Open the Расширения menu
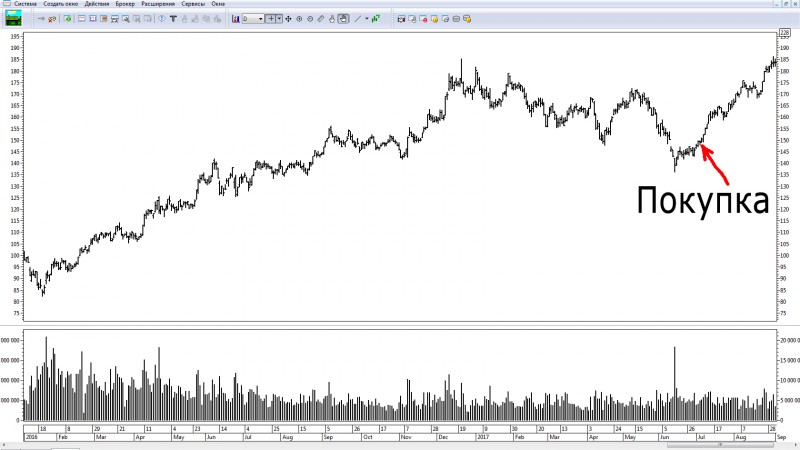 [158, 4]
